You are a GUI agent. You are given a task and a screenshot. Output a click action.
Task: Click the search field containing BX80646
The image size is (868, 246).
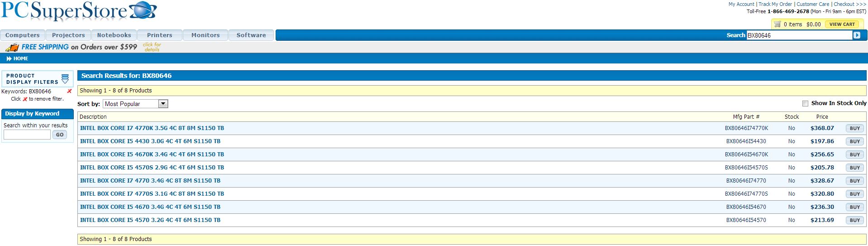pos(799,35)
